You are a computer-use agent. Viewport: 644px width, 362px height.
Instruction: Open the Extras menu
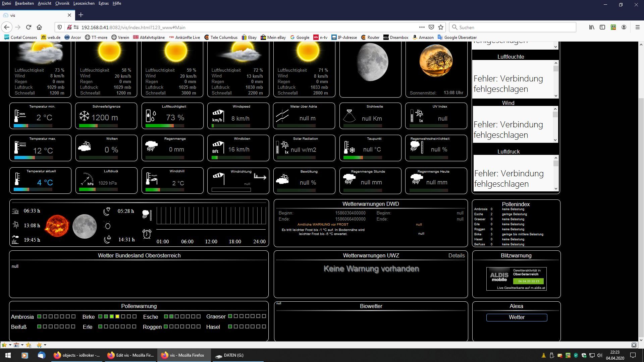pos(103,3)
